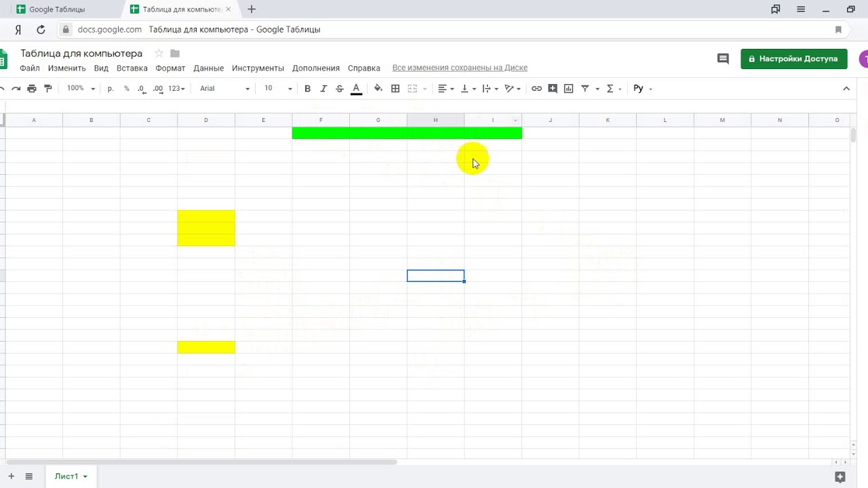Activate the paint format roller tool

(47, 89)
